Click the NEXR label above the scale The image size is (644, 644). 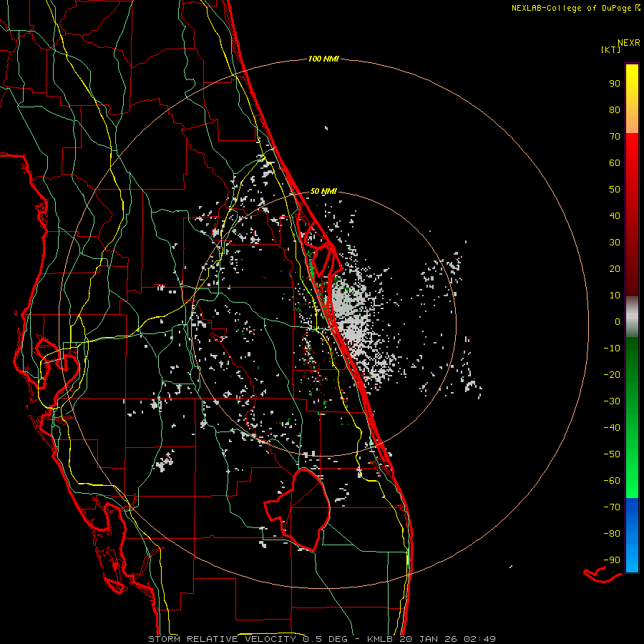[x=628, y=43]
